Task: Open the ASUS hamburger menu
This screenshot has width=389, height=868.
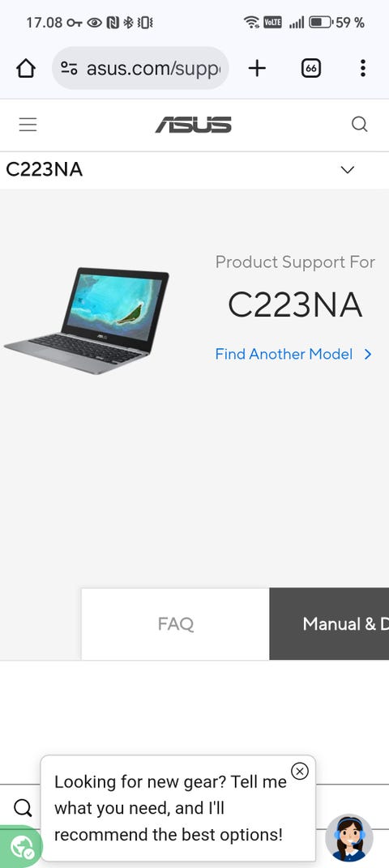Action: 28,125
